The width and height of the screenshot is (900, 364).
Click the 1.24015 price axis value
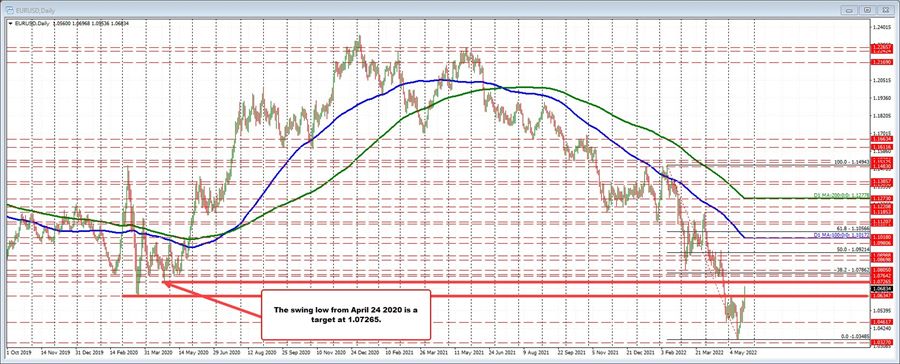coord(882,26)
